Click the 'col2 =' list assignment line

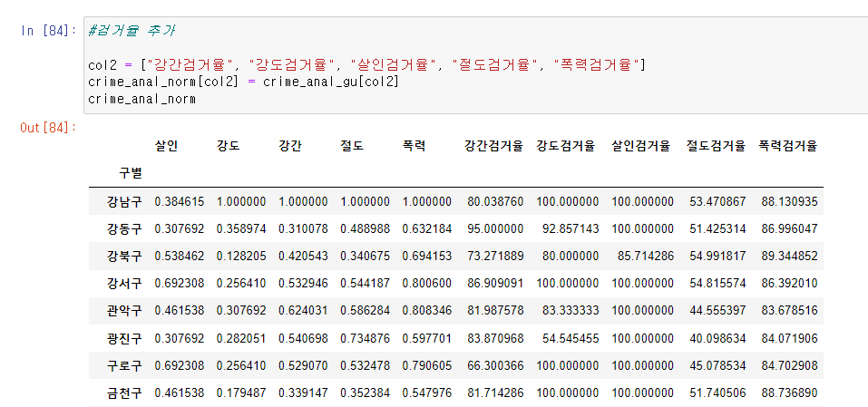point(366,65)
